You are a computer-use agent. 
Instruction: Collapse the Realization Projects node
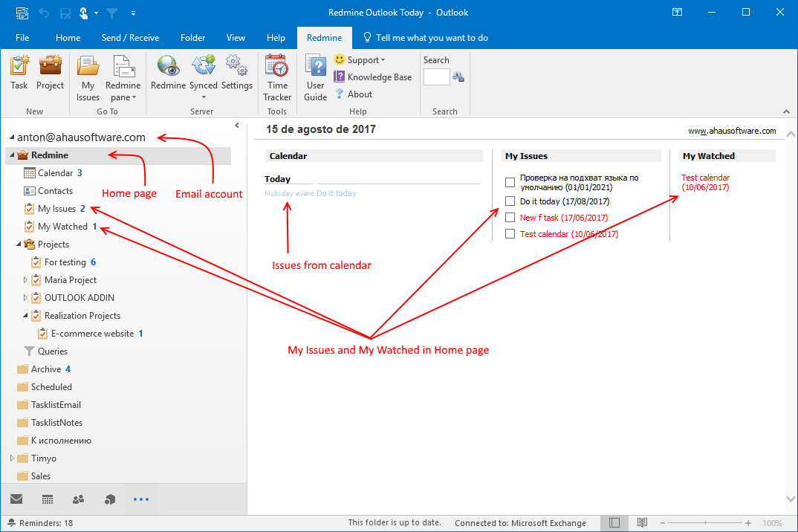coord(25,316)
